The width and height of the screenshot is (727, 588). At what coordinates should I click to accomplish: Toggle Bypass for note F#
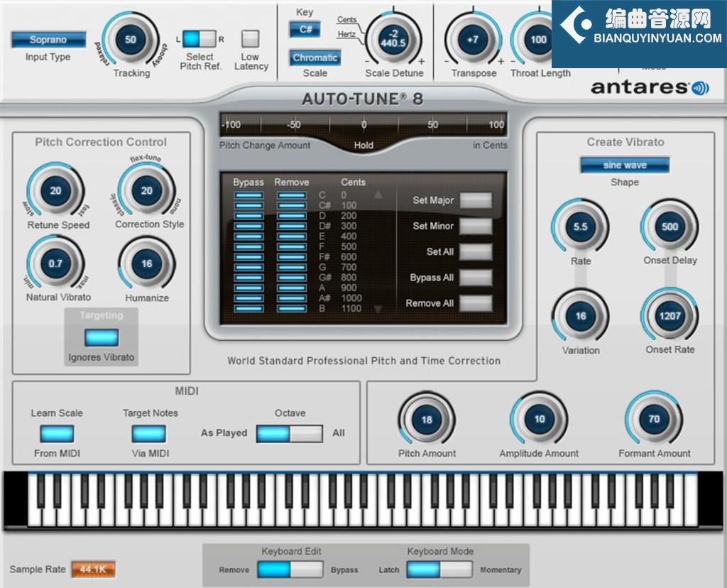click(249, 257)
